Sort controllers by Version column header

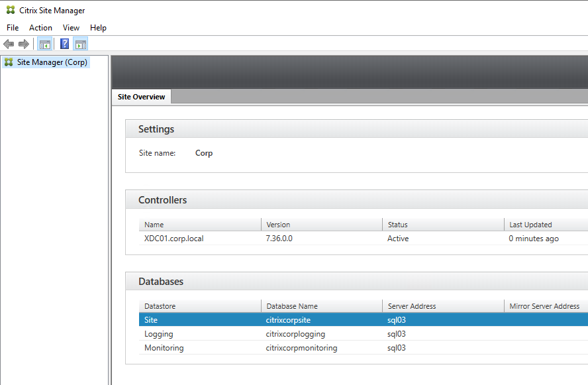click(322, 225)
